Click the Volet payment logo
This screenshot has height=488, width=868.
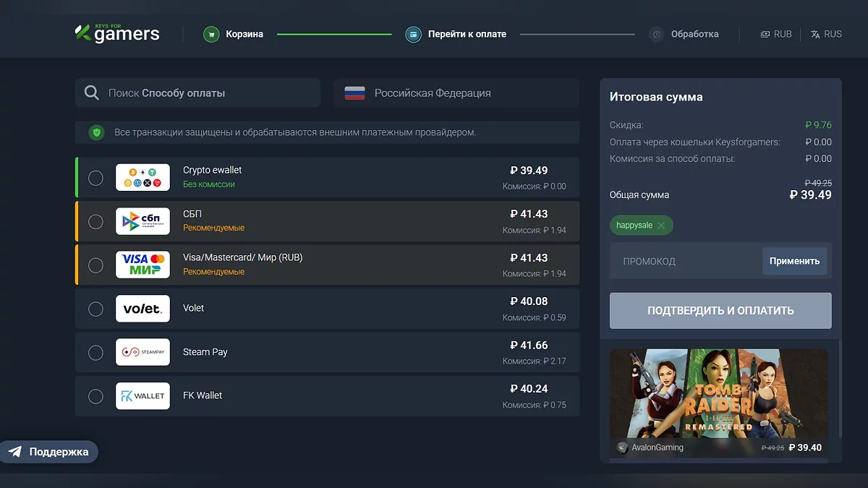[x=142, y=309]
